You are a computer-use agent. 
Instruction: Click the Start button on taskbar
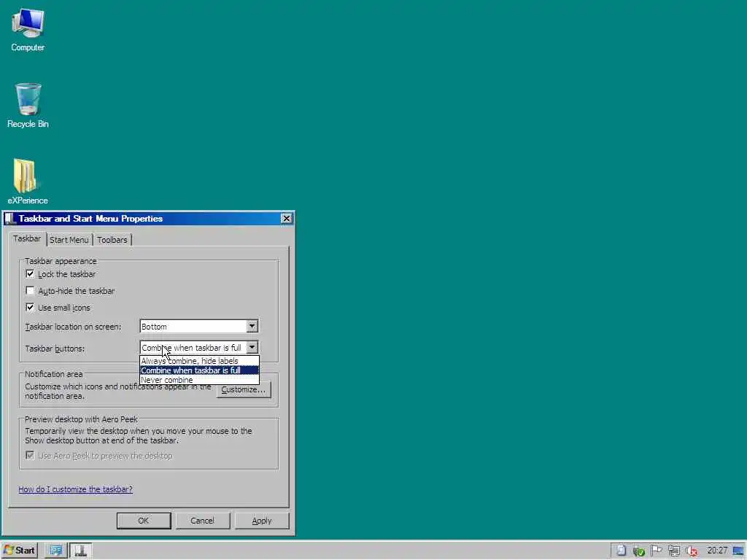click(x=20, y=551)
